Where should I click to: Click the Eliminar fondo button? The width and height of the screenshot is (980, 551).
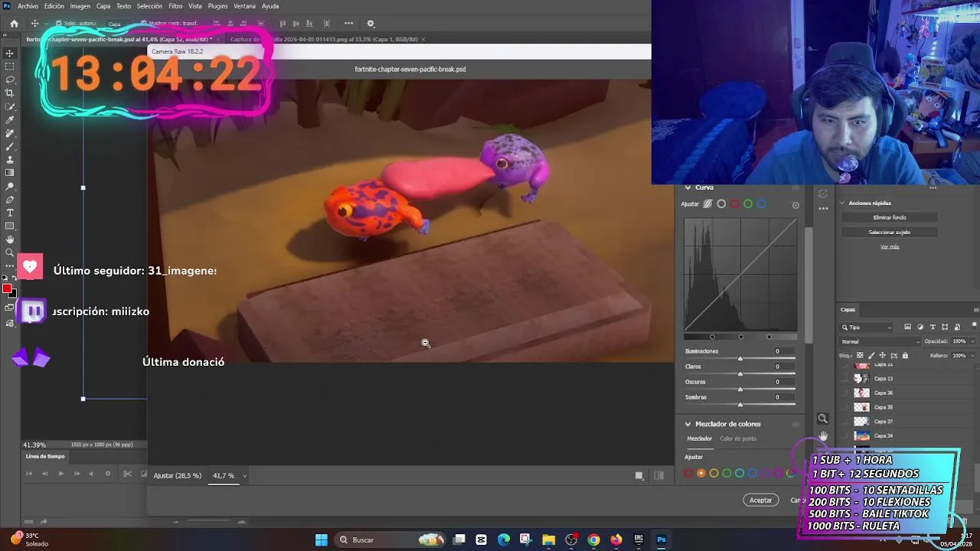889,217
